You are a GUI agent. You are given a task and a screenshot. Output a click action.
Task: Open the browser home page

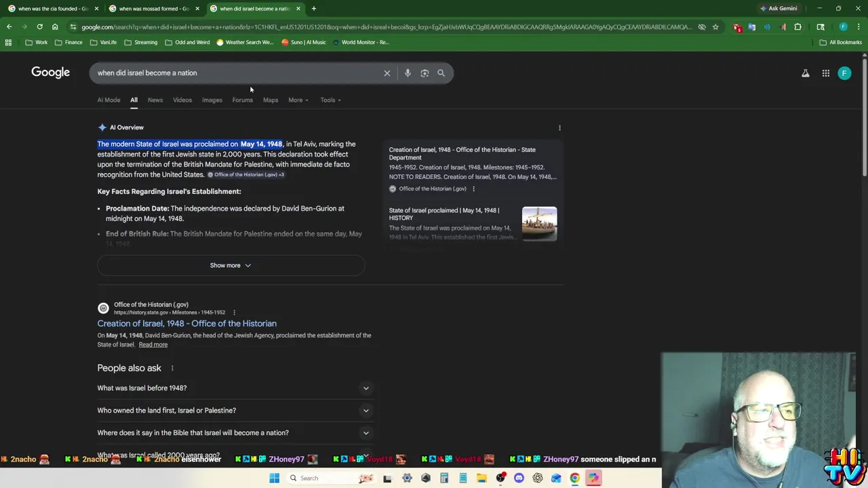click(55, 27)
